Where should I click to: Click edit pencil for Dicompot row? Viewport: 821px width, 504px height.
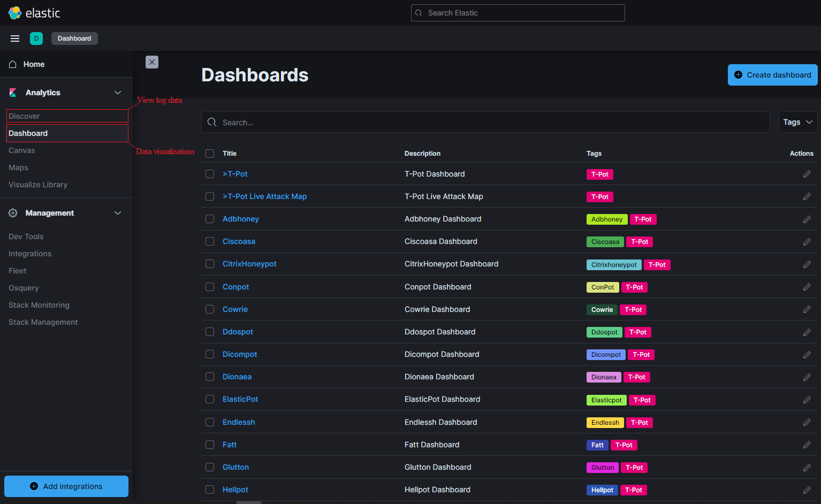(x=807, y=355)
